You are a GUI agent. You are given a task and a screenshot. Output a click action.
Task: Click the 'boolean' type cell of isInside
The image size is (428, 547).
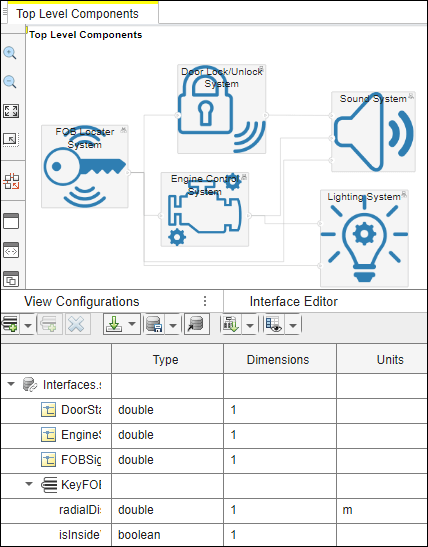(167, 534)
